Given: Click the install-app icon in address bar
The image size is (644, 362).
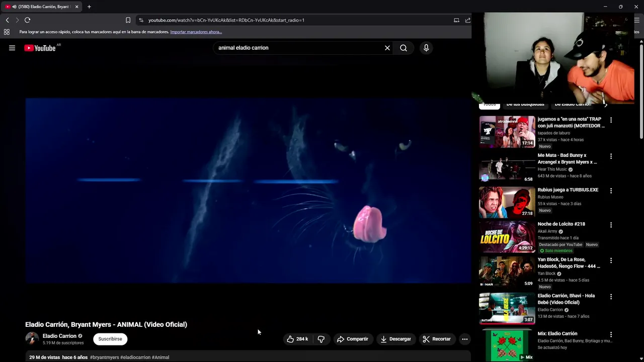Looking at the screenshot, I should (x=456, y=20).
